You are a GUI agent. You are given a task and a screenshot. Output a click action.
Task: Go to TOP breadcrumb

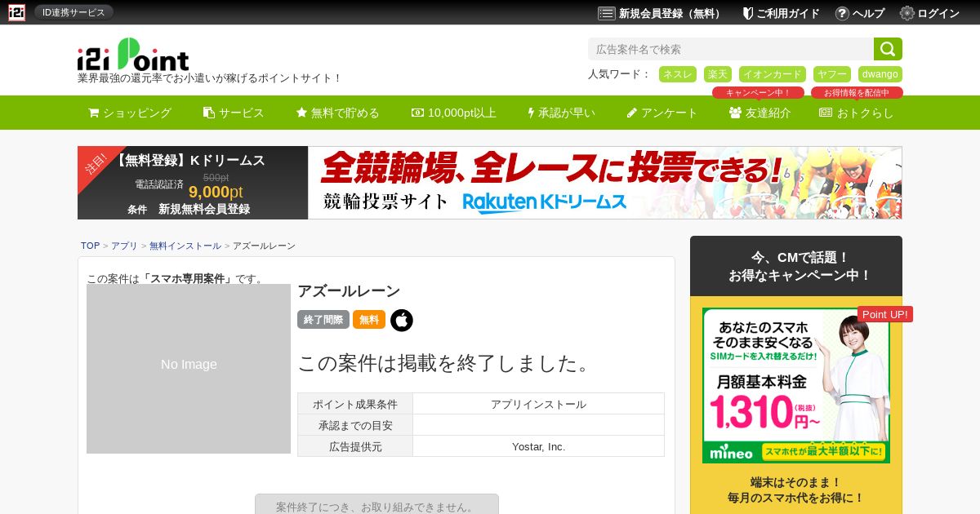point(90,246)
